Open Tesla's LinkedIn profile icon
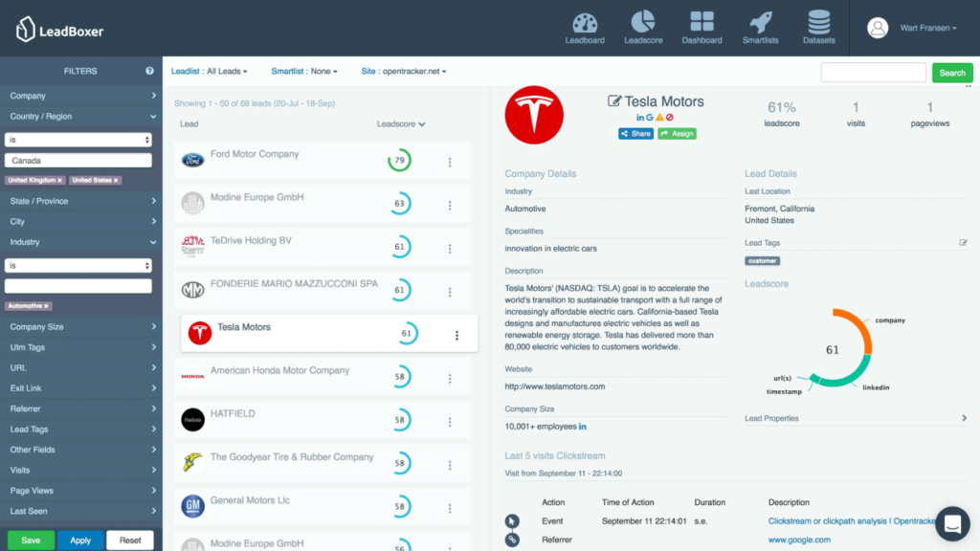This screenshot has width=980, height=551. (x=639, y=117)
